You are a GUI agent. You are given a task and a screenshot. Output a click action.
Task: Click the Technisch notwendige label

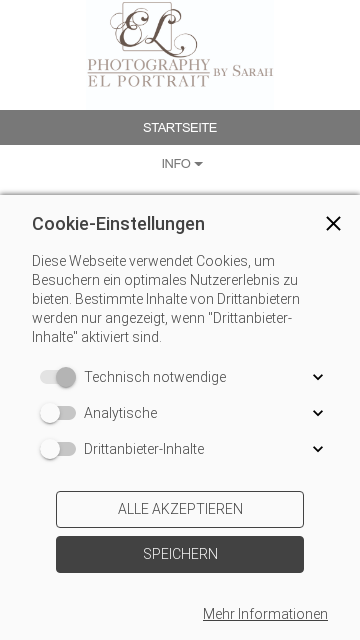point(155,377)
